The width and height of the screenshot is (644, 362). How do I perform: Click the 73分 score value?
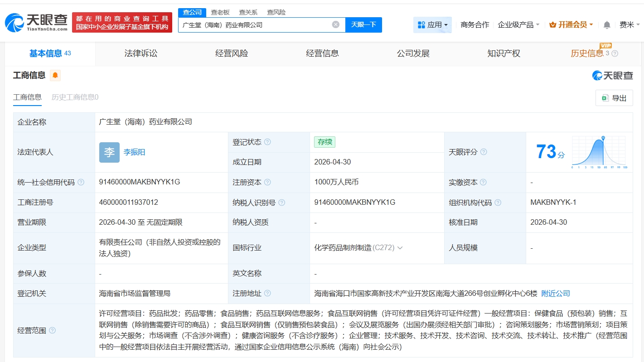pyautogui.click(x=550, y=152)
